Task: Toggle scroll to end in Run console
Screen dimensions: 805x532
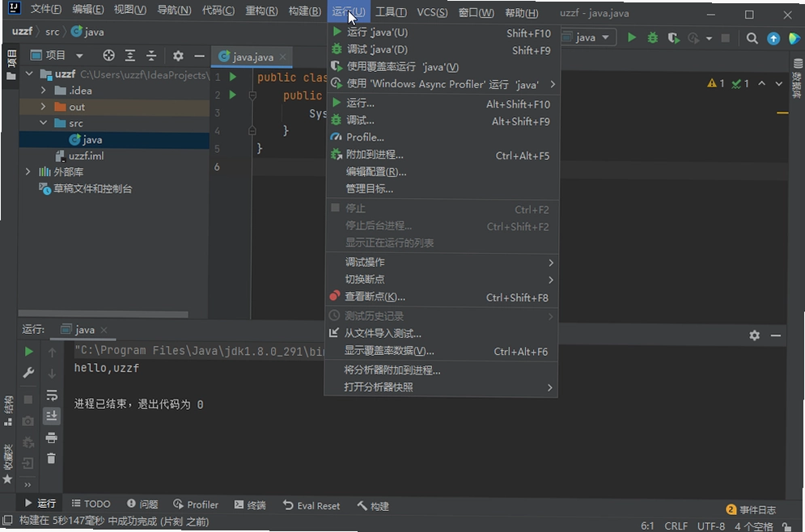Action: coord(51,416)
